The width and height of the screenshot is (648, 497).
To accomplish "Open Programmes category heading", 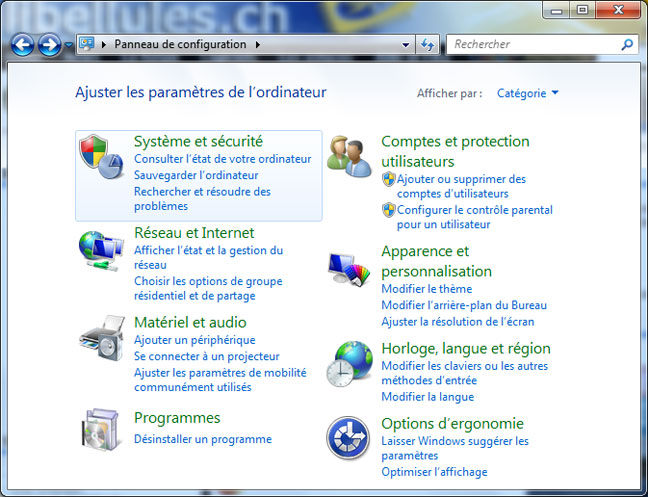I will click(177, 418).
